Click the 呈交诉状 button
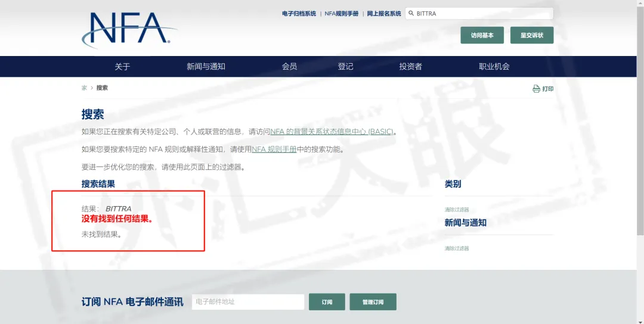 [532, 35]
